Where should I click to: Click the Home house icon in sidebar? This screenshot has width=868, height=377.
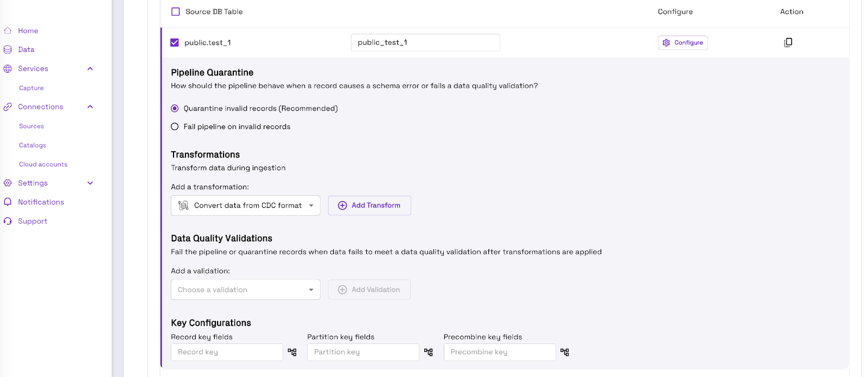[8, 31]
